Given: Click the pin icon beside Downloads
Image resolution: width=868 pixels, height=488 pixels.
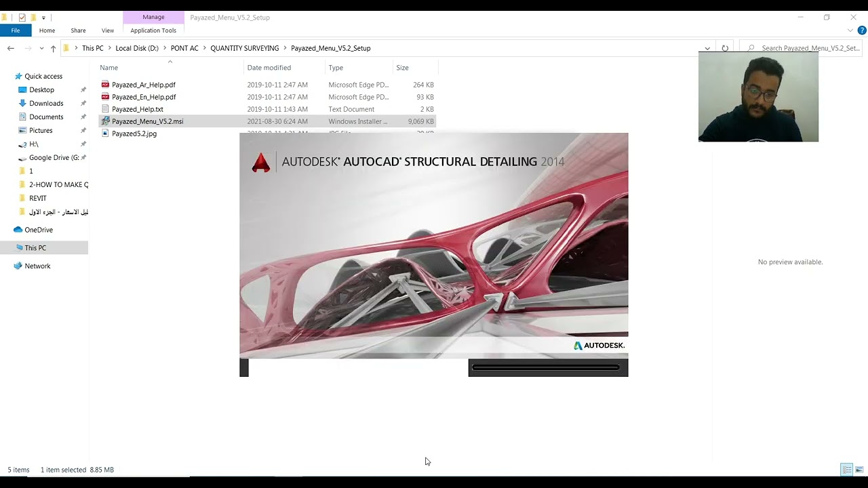Looking at the screenshot, I should (83, 104).
